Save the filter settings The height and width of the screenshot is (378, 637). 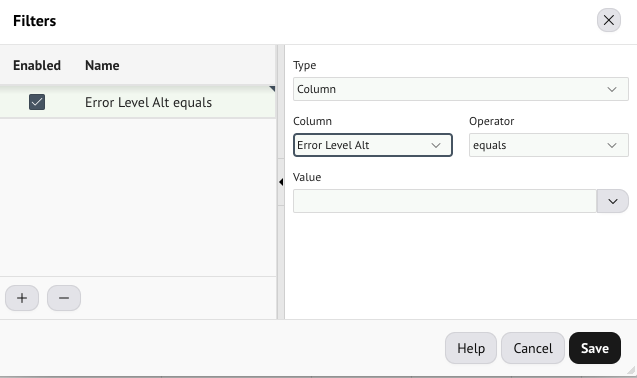[595, 348]
